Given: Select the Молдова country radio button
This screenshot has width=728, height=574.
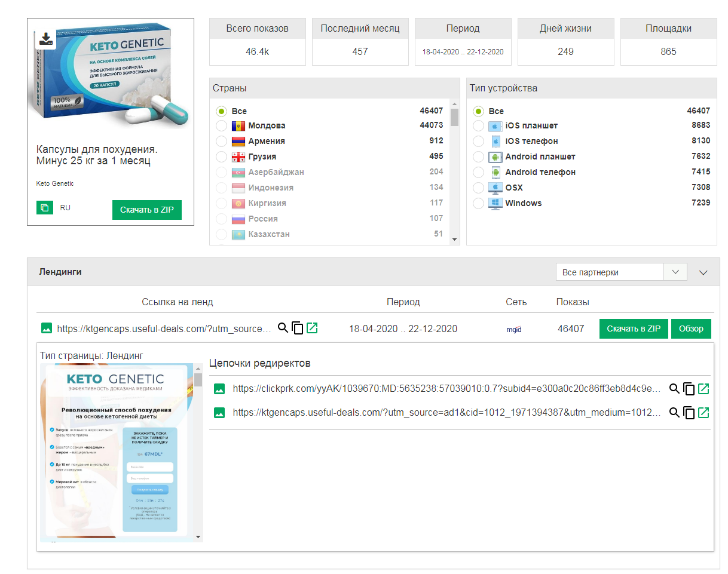Looking at the screenshot, I should [x=222, y=126].
